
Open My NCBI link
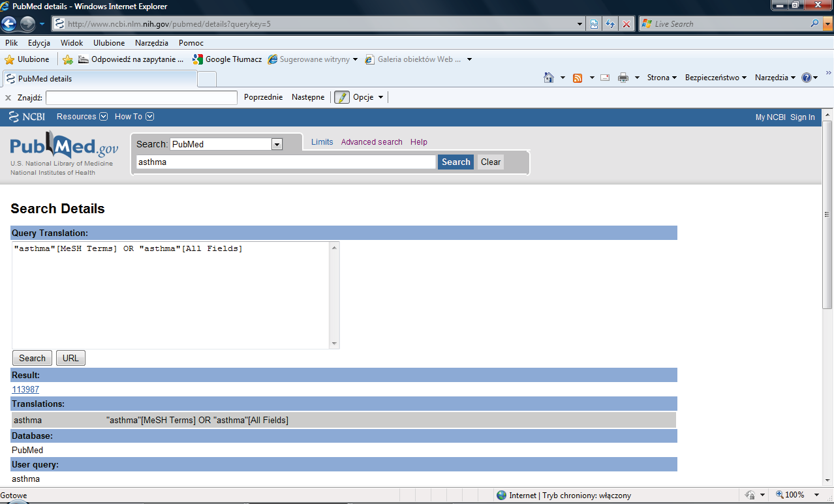(770, 117)
